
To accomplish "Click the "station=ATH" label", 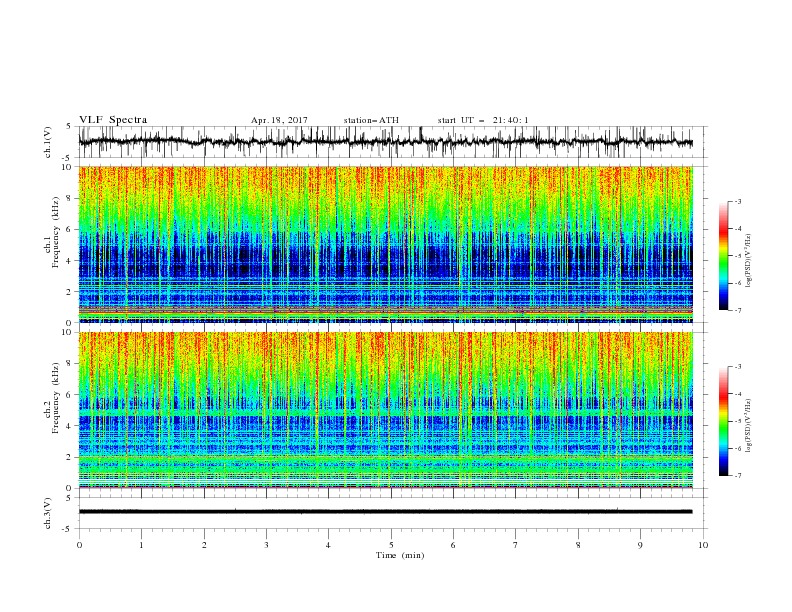I will click(371, 120).
